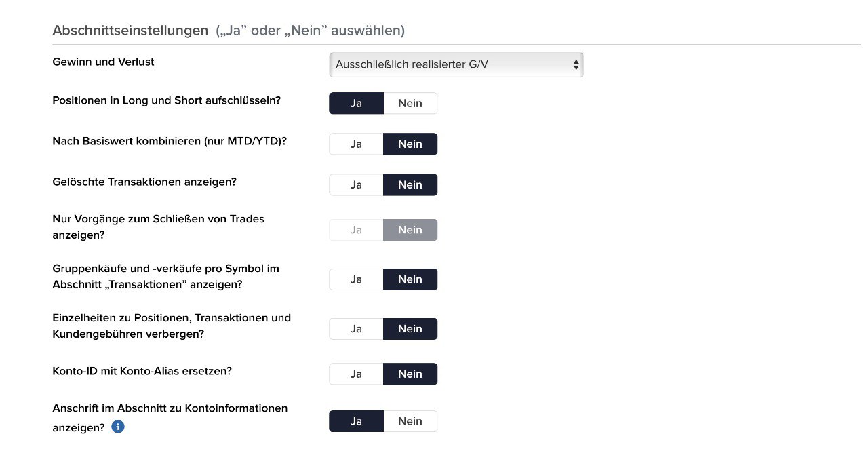Click the info icon beside Anschrift setting
The image size is (868, 470).
[118, 427]
